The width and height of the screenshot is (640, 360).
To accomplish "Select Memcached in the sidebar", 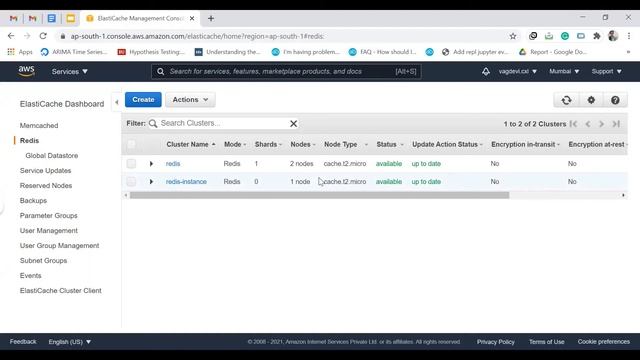I will point(39,126).
